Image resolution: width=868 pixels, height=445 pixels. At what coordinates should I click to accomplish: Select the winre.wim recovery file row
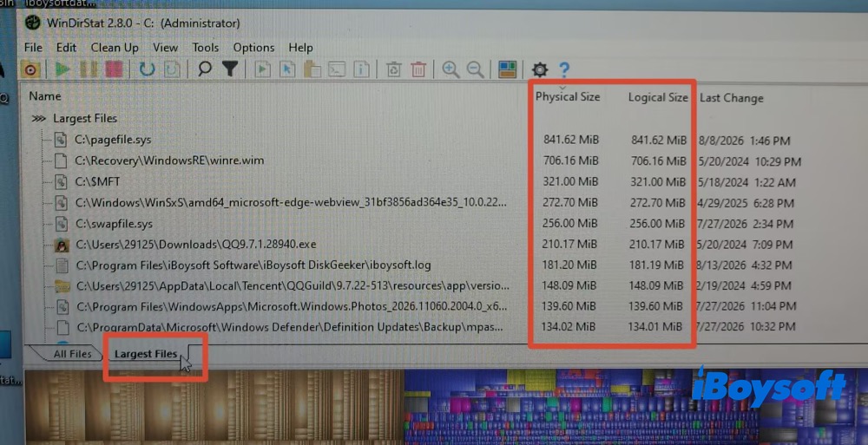click(x=169, y=160)
